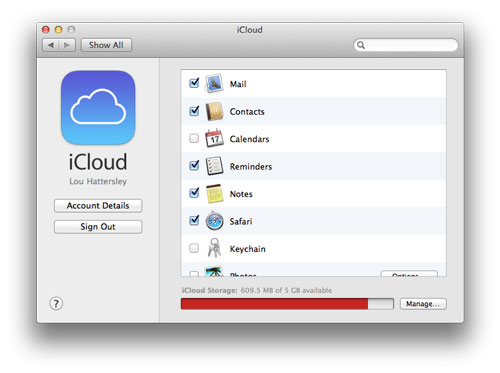Disable the Safari sync checkbox
This screenshot has width=500, height=373.
click(x=194, y=220)
